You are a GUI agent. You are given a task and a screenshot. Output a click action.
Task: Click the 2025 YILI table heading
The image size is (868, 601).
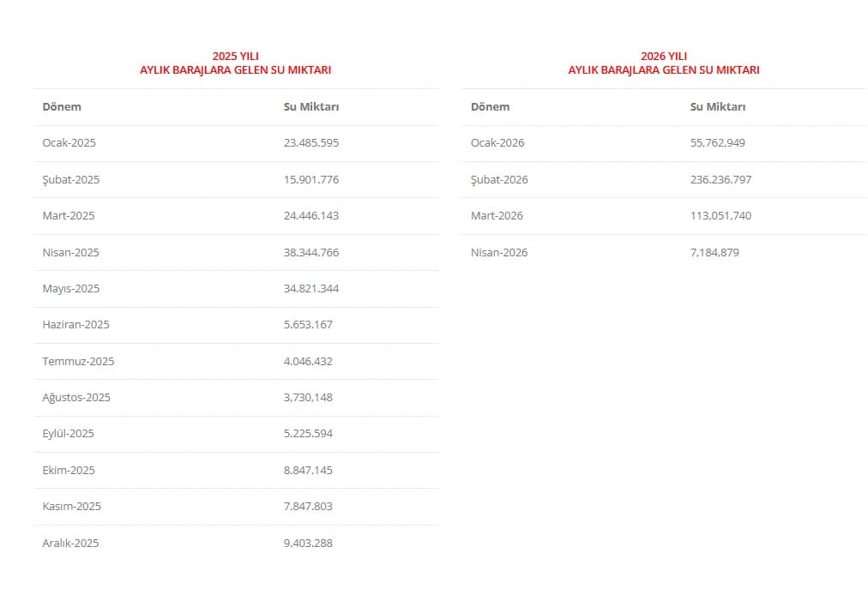[235, 63]
